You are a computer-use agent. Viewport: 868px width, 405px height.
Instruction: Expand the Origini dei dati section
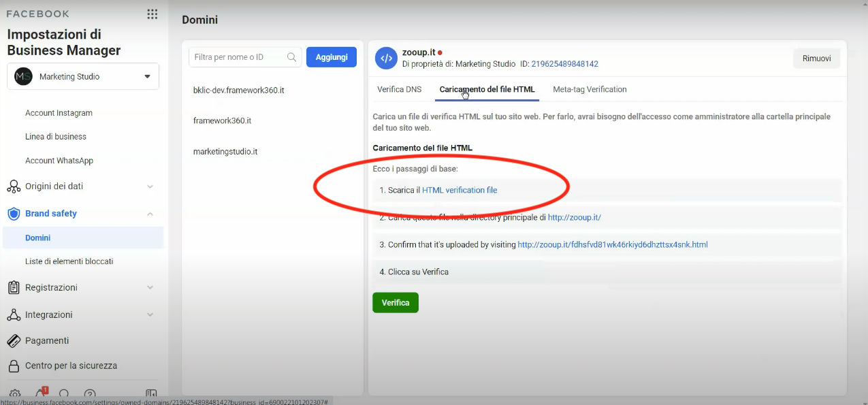pos(150,187)
